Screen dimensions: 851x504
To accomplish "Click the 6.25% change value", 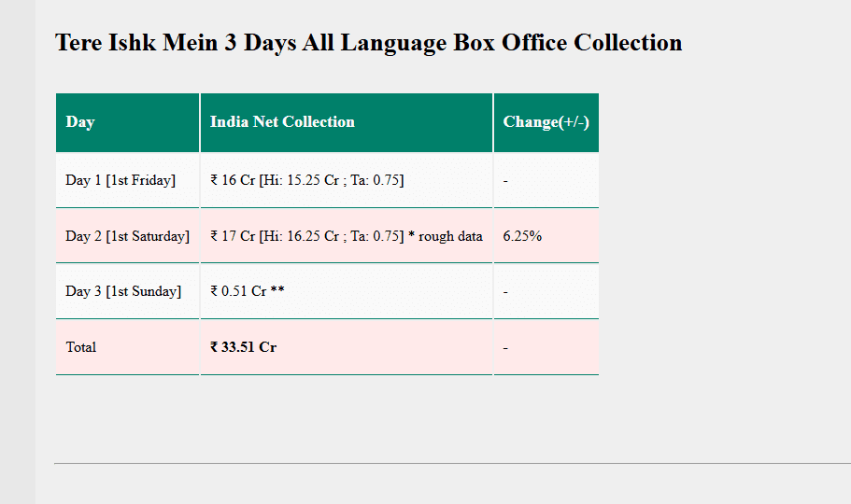I will [522, 236].
